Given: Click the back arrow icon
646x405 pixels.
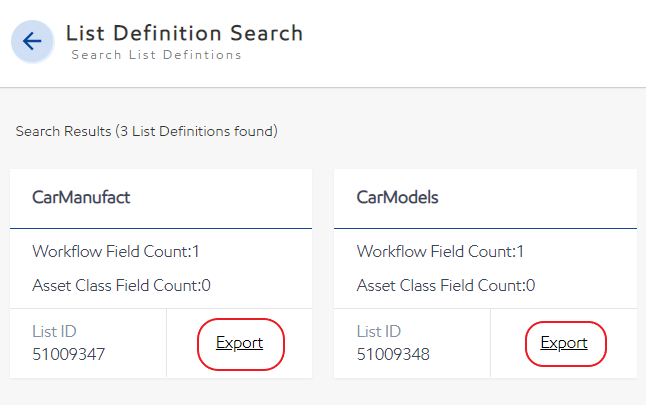Looking at the screenshot, I should pyautogui.click(x=32, y=41).
